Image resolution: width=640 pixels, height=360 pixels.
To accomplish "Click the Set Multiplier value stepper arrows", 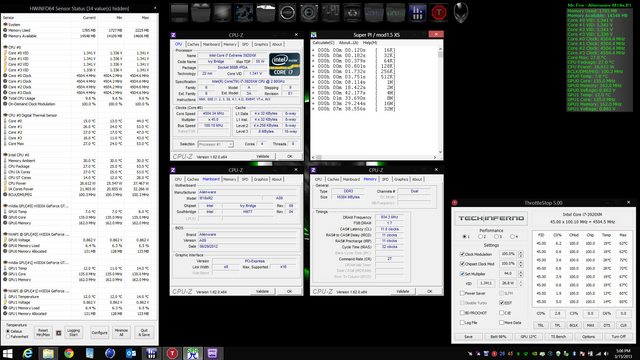I will coord(521,273).
